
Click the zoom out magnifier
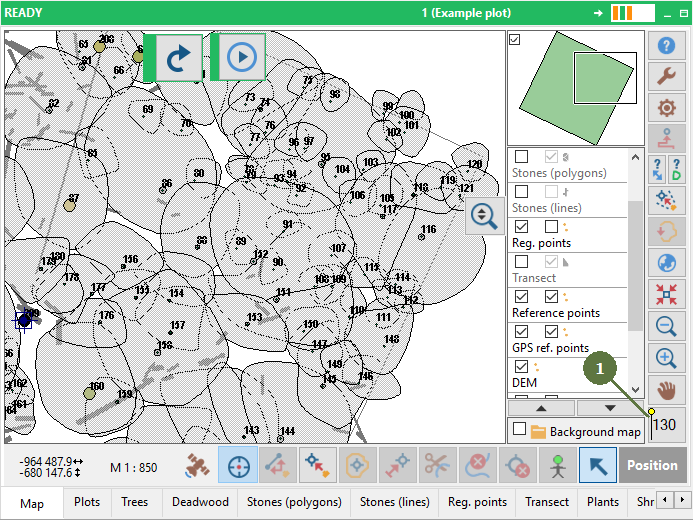666,326
